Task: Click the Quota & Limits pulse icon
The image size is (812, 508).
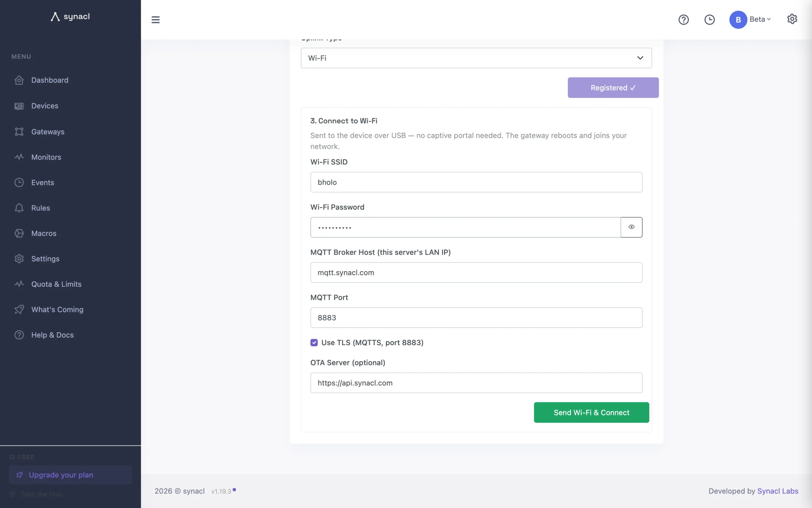Action: (x=19, y=284)
